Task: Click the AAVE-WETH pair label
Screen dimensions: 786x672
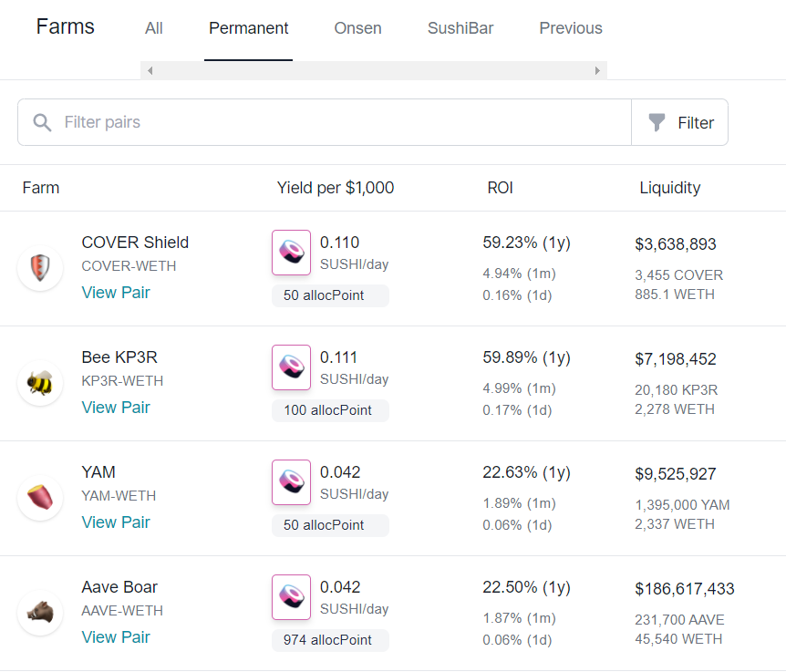Action: [x=122, y=611]
